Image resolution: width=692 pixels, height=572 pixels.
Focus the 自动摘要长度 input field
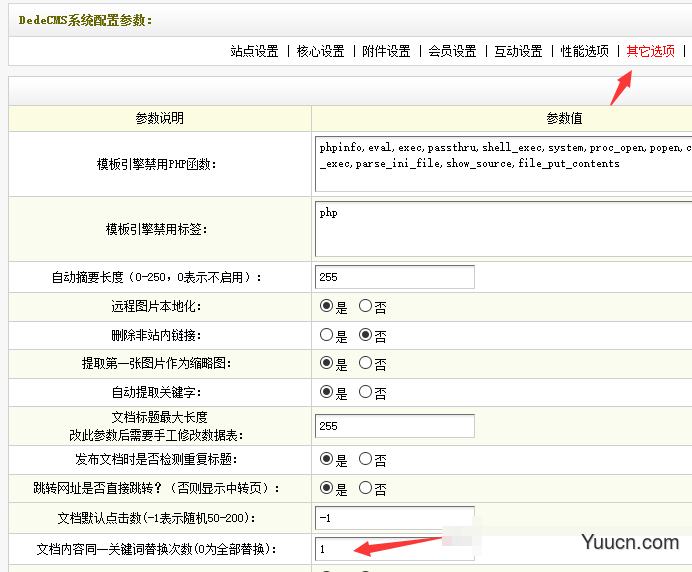[394, 277]
